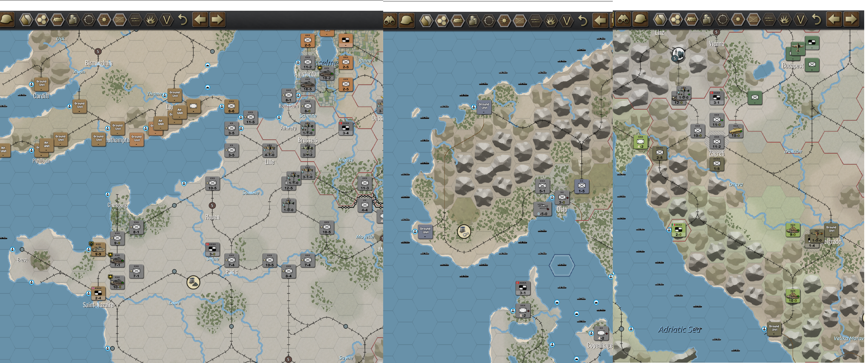Click the envelope counter icon in the Norway map toolbar
The height and width of the screenshot is (363, 868).
(520, 21)
